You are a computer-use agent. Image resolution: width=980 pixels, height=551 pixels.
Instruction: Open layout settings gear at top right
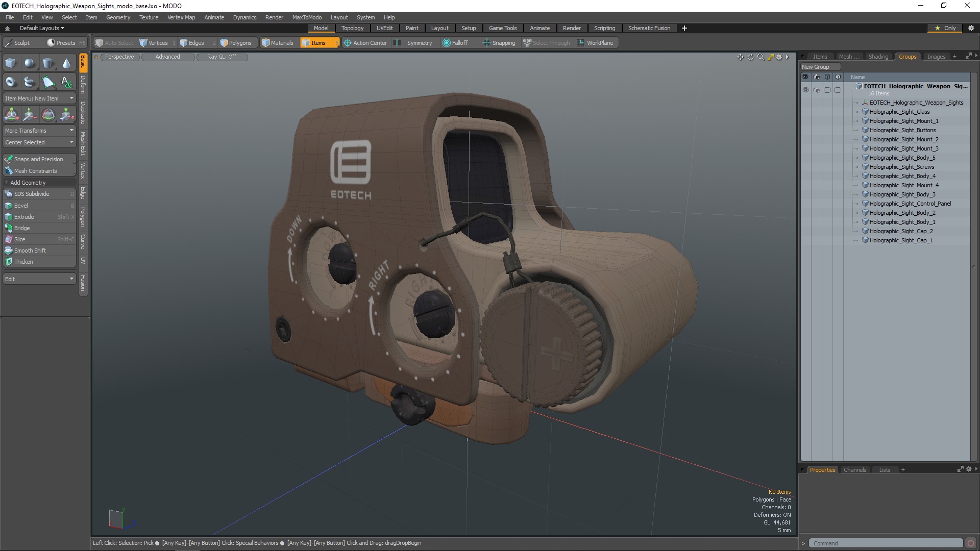[x=971, y=28]
